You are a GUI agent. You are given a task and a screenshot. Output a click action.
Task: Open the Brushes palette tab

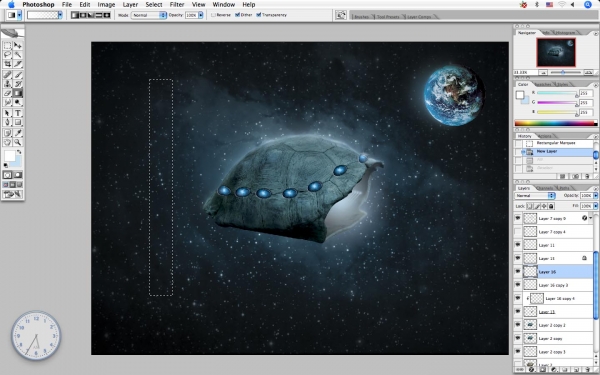point(361,16)
